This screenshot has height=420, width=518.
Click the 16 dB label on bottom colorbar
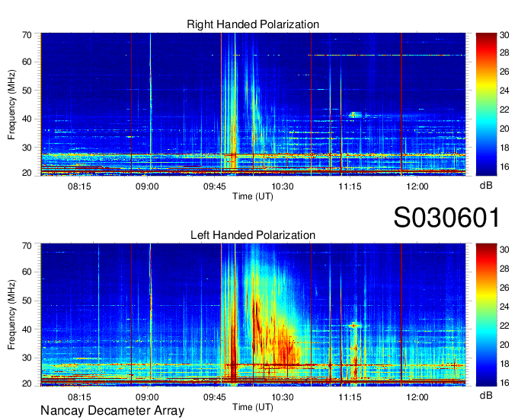coord(504,383)
